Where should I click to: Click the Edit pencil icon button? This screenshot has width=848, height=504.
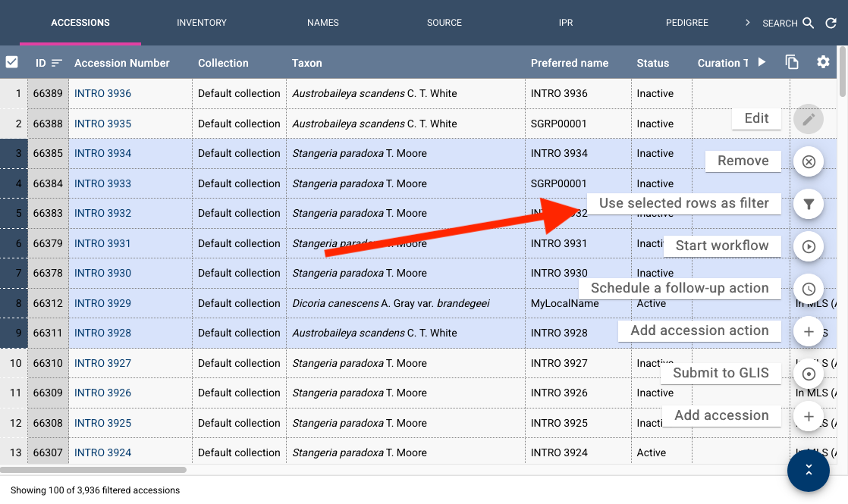point(808,119)
